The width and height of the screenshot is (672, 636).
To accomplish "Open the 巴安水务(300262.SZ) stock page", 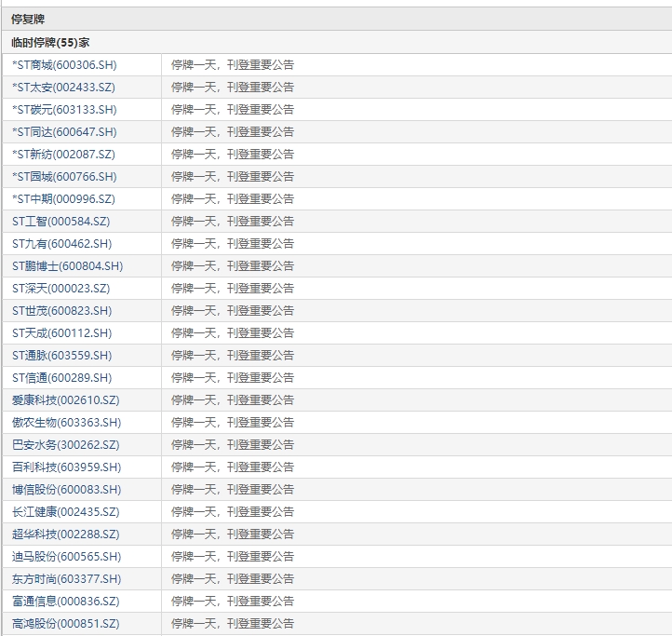I will coord(65,445).
